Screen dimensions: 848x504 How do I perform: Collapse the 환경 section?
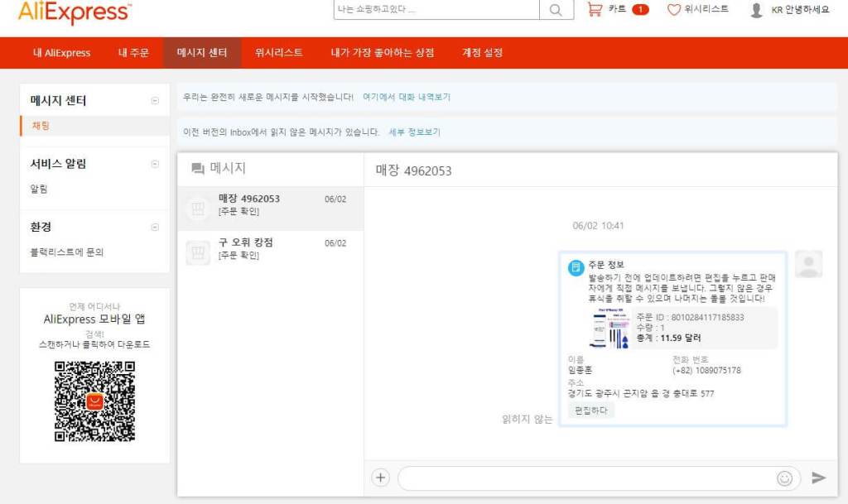[x=155, y=227]
